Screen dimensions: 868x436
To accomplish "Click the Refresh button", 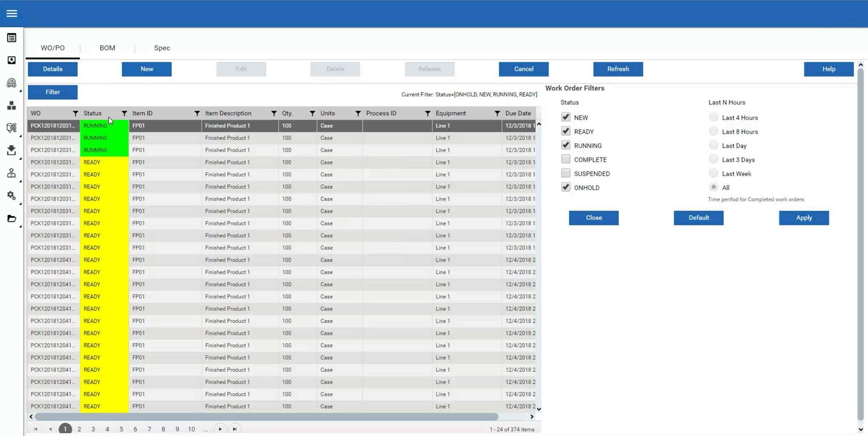I will (x=618, y=69).
